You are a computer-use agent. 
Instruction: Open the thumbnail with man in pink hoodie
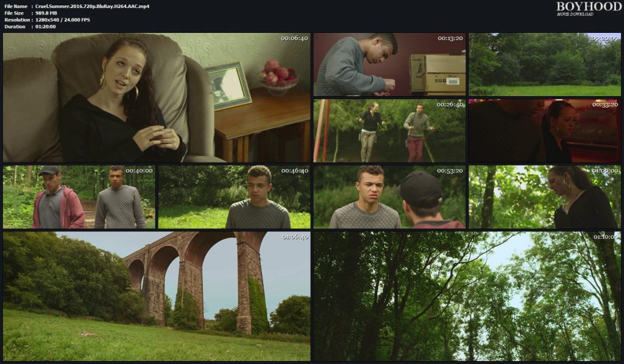[x=79, y=197]
